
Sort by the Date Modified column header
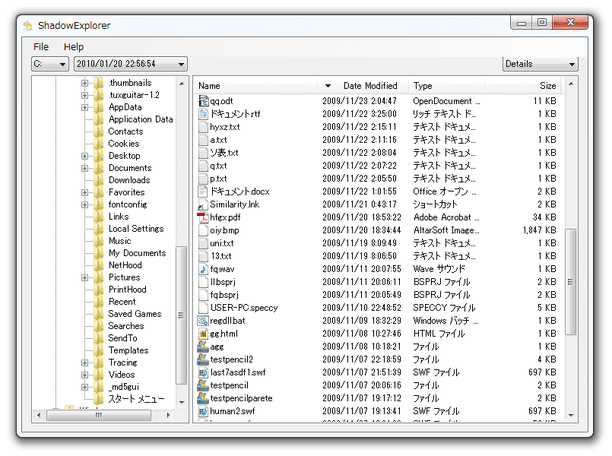(364, 86)
